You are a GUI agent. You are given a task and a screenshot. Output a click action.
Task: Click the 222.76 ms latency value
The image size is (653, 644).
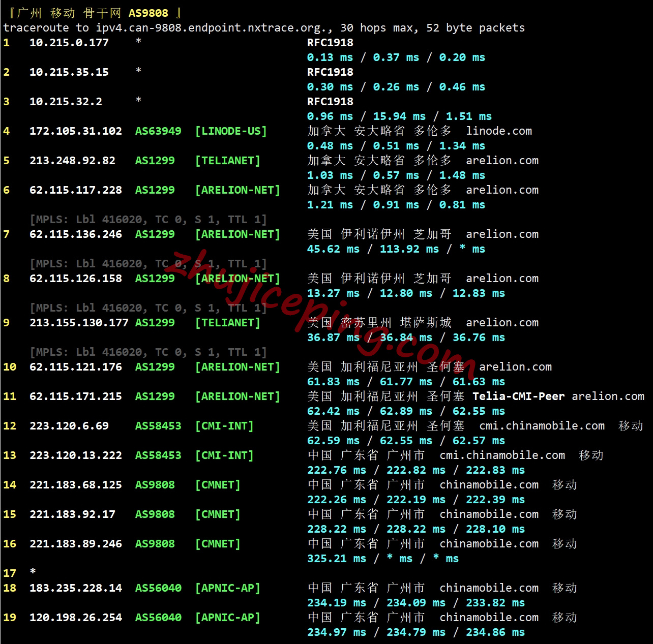tap(337, 470)
